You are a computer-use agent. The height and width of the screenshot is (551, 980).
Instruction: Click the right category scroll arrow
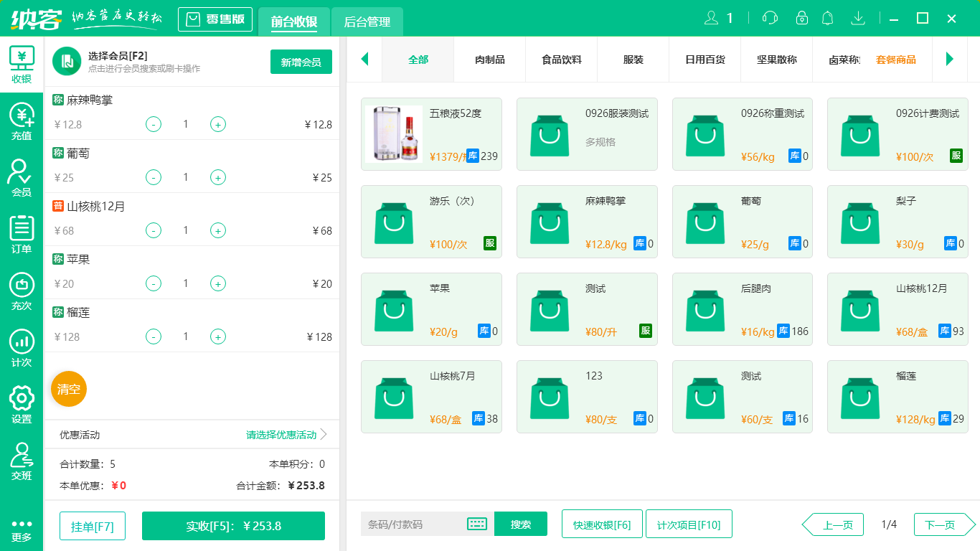[x=951, y=60]
